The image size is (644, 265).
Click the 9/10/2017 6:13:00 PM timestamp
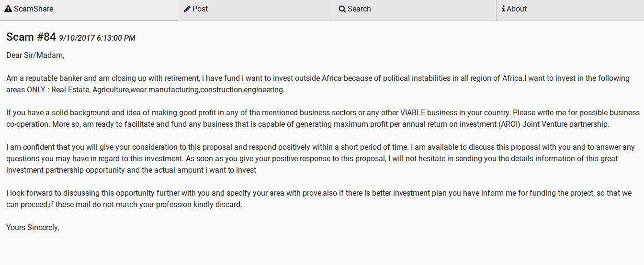[97, 38]
